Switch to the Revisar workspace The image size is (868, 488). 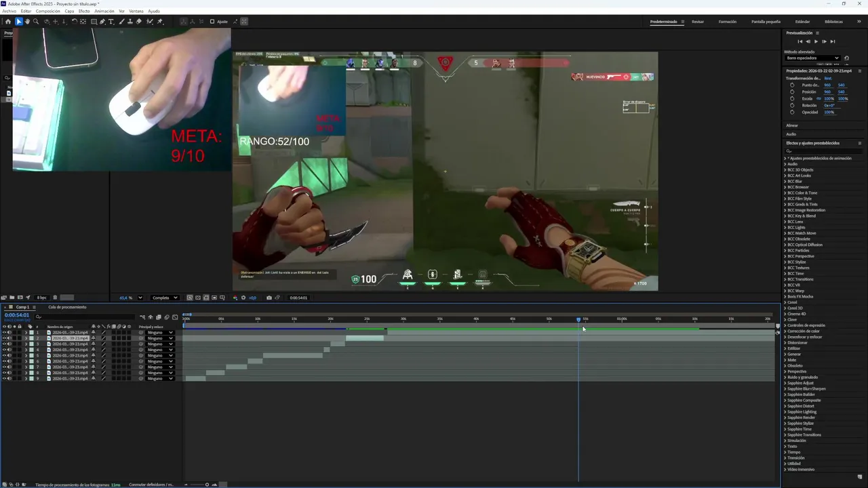(698, 22)
